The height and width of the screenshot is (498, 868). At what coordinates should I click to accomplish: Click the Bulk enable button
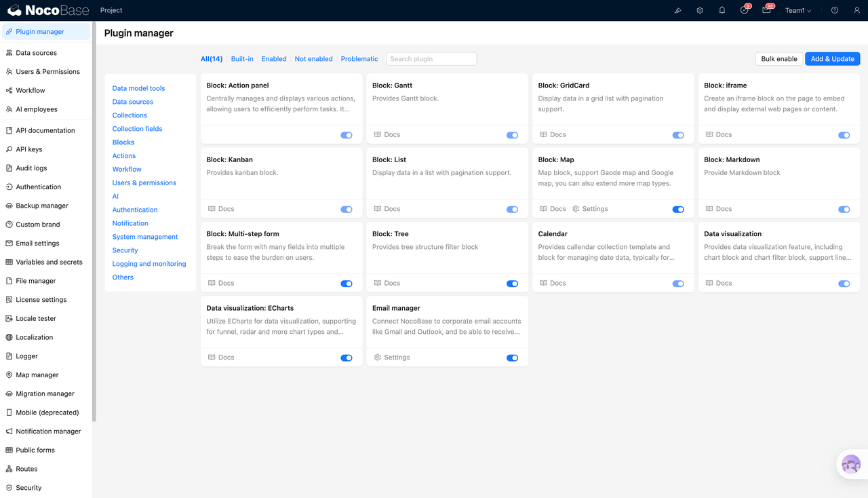click(779, 59)
